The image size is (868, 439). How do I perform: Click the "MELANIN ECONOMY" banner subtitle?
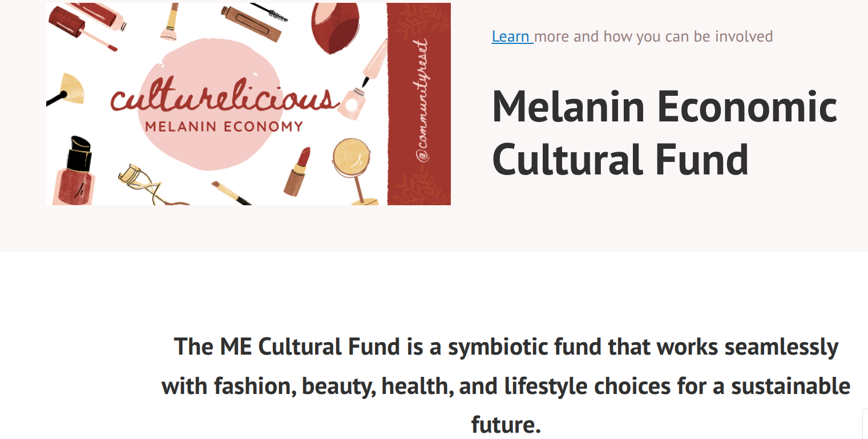224,127
